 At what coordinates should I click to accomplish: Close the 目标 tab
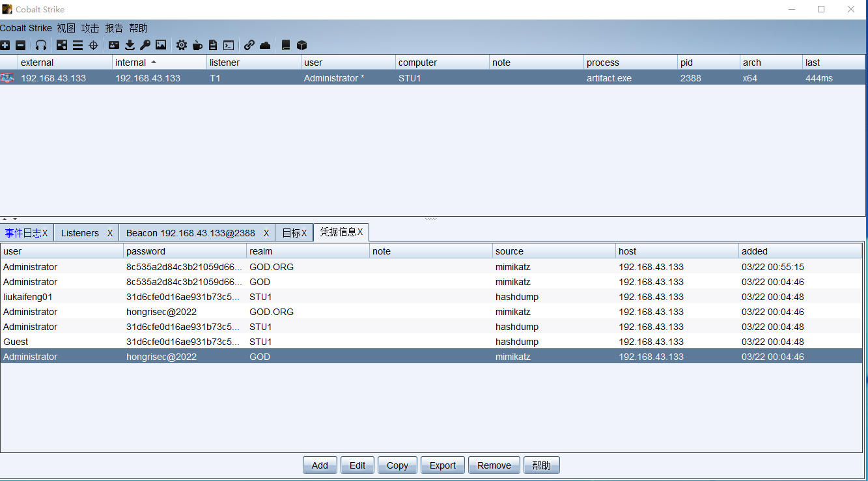click(304, 233)
